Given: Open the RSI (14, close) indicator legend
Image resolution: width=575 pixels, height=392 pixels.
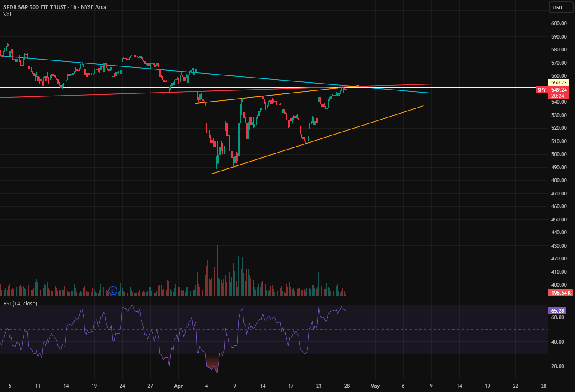Looking at the screenshot, I should point(20,304).
